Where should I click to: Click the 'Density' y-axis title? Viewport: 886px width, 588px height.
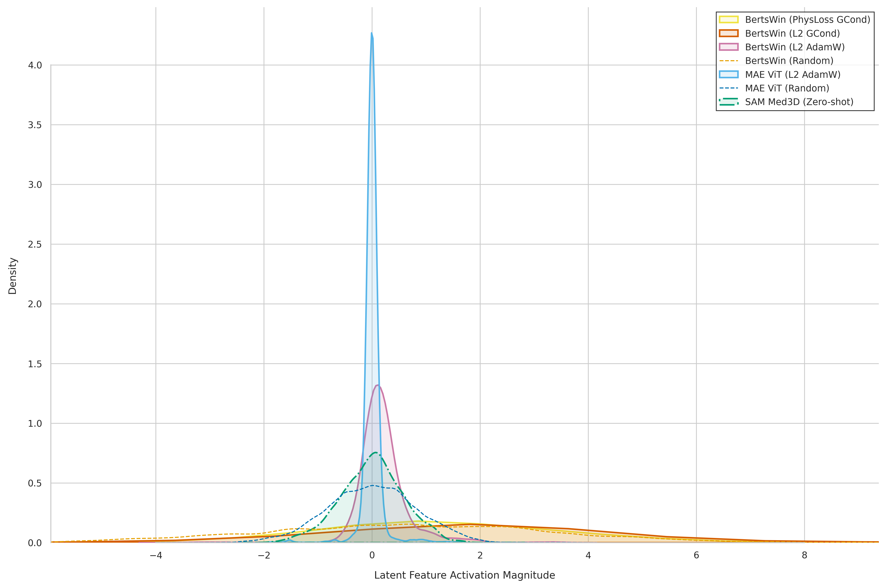[x=12, y=276]
